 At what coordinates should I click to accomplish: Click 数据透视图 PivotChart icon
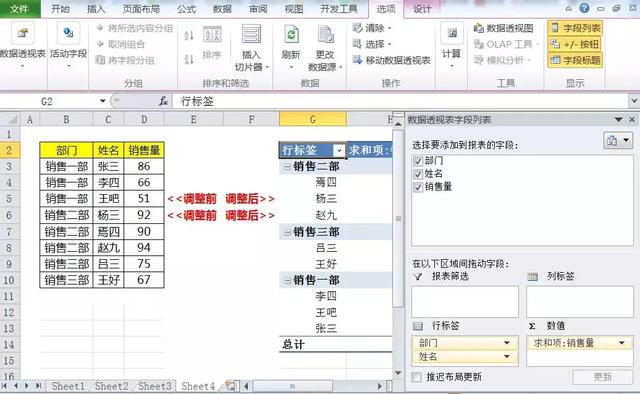coord(478,28)
